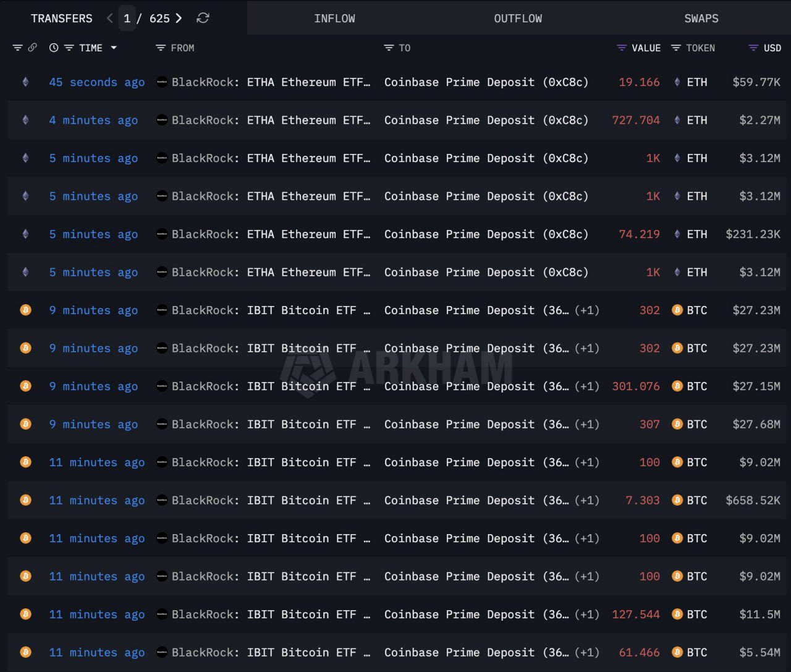Open Coinbase Prime Deposit in the 727.704 ETH row
The height and width of the screenshot is (672, 791).
pyautogui.click(x=486, y=121)
